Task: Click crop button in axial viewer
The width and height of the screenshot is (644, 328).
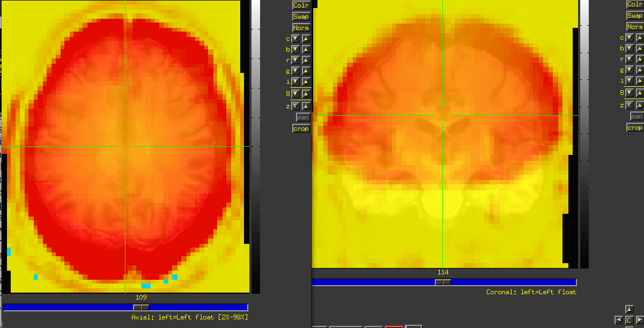Action: coord(301,129)
